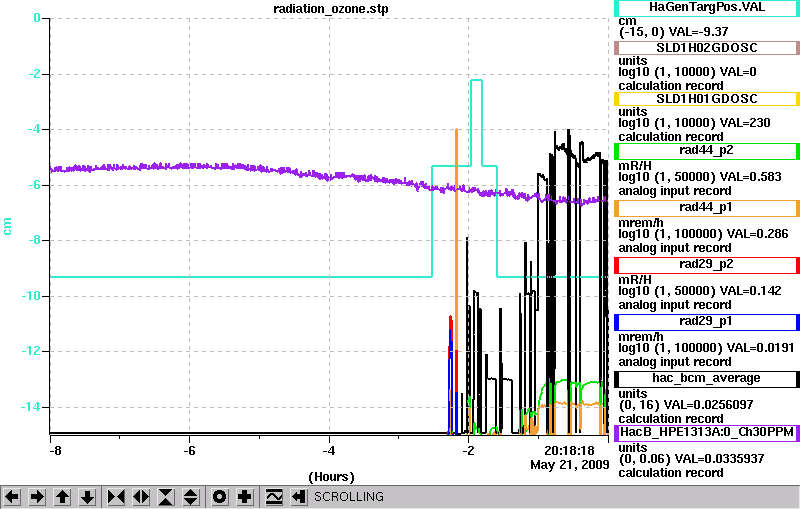Image resolution: width=800 pixels, height=509 pixels.
Task: Select the rad44_p2 green legend entry
Action: click(707, 151)
